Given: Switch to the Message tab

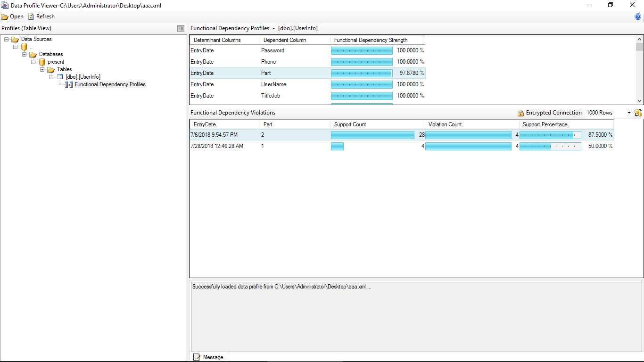Looking at the screenshot, I should pos(208,357).
